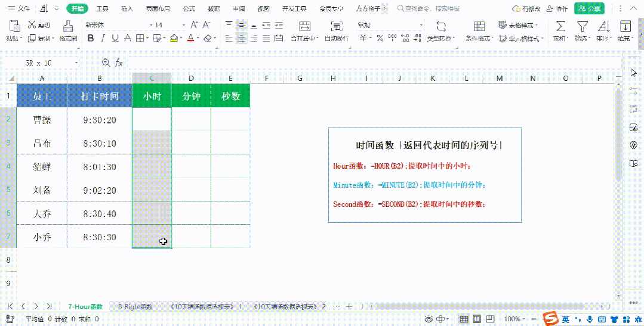Click in the command search box
Screen dimensions: 644x326
(x=429, y=8)
